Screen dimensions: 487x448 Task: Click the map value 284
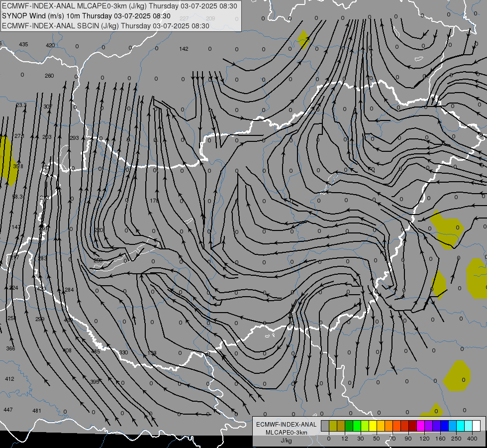(69, 290)
